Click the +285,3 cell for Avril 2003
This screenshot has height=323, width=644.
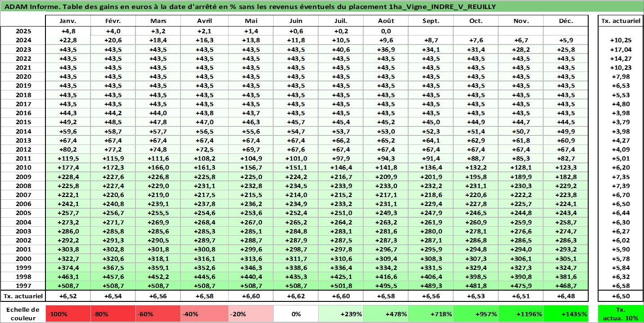click(x=205, y=231)
